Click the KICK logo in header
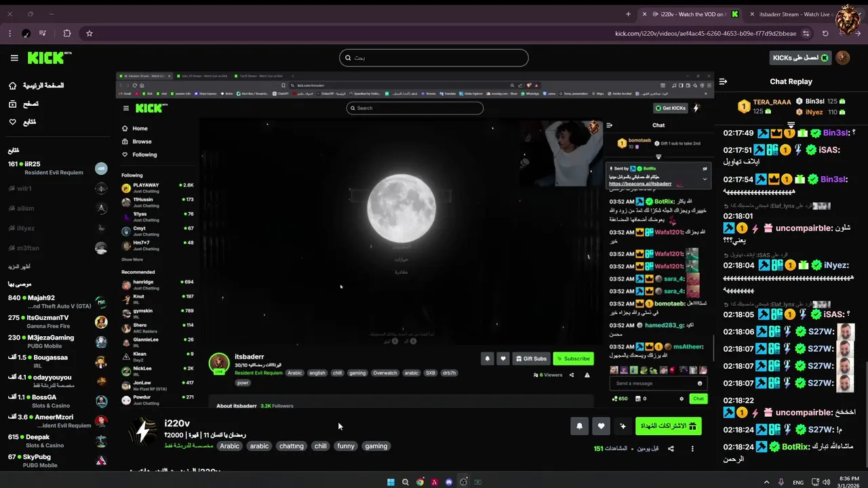The height and width of the screenshot is (488, 868). [x=50, y=58]
